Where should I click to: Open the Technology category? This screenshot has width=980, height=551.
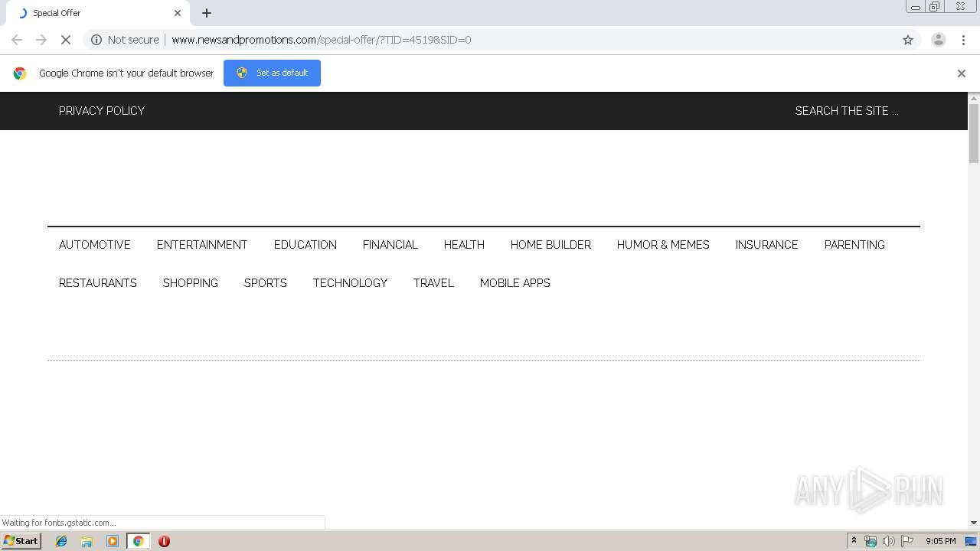350,283
